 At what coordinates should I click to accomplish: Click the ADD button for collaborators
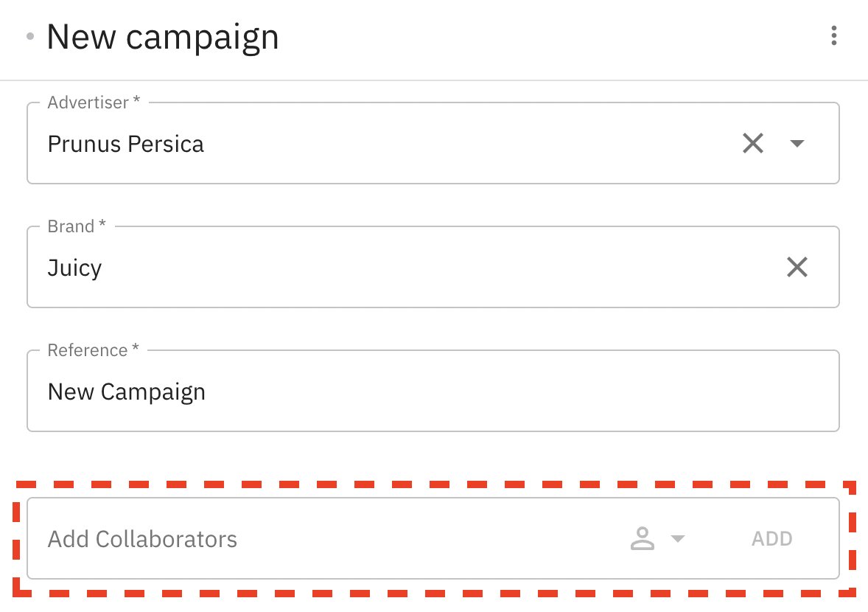click(x=771, y=538)
